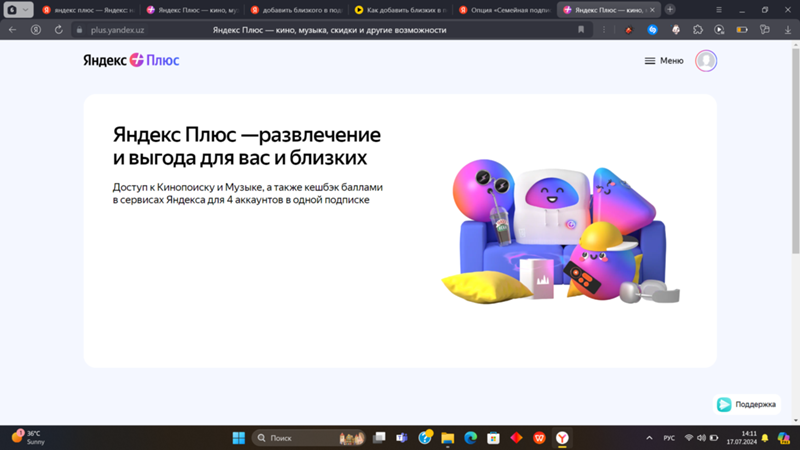Open the browser hamburger menu in title bar
This screenshot has height=450, width=800.
point(719,10)
